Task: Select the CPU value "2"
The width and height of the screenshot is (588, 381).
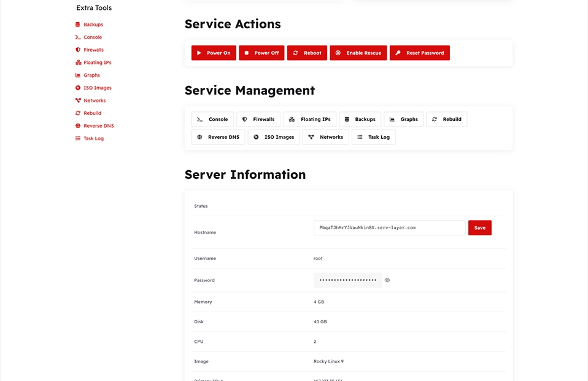Action: (x=315, y=342)
